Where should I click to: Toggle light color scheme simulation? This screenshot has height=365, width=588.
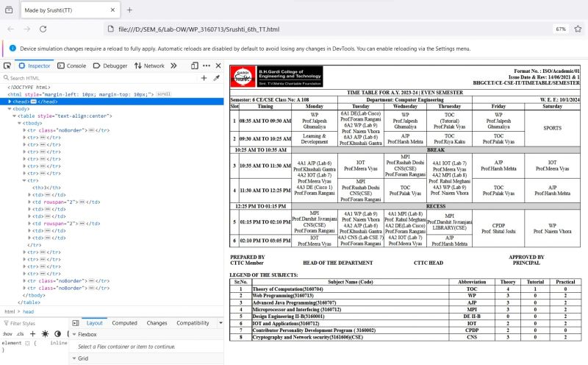point(45,334)
